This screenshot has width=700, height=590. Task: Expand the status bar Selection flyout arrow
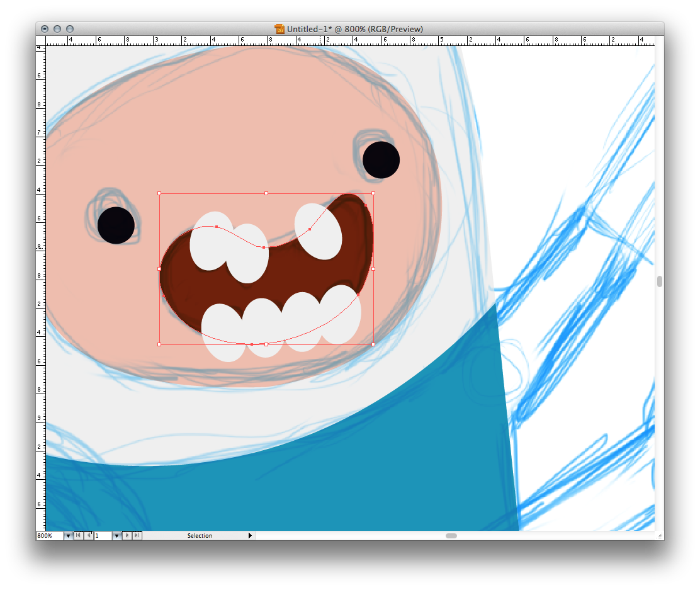click(x=250, y=536)
